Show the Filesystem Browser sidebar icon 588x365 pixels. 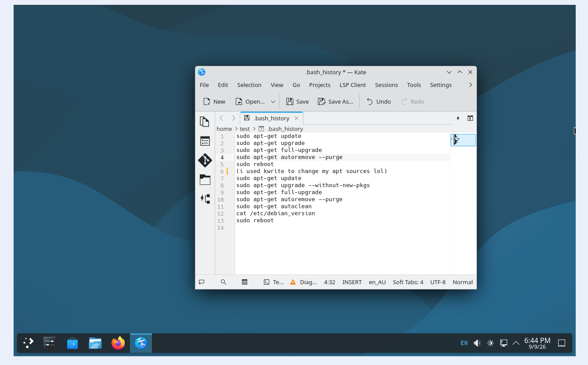(x=205, y=180)
